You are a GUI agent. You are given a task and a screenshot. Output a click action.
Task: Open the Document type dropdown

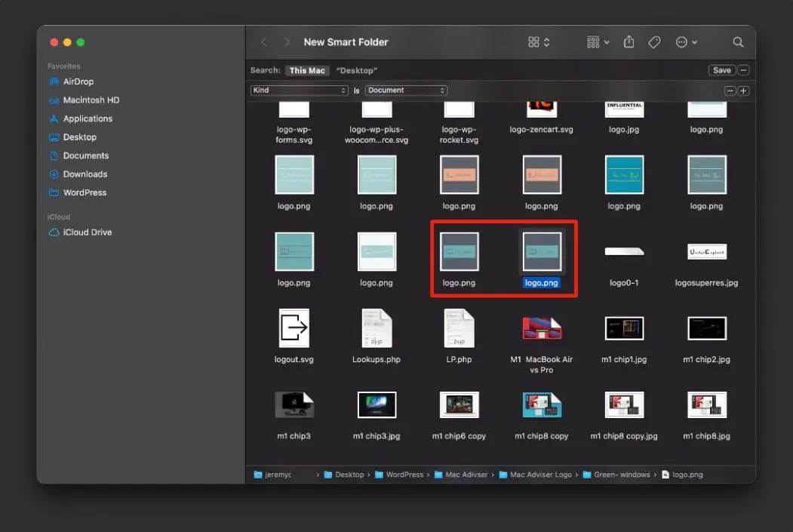click(x=406, y=90)
